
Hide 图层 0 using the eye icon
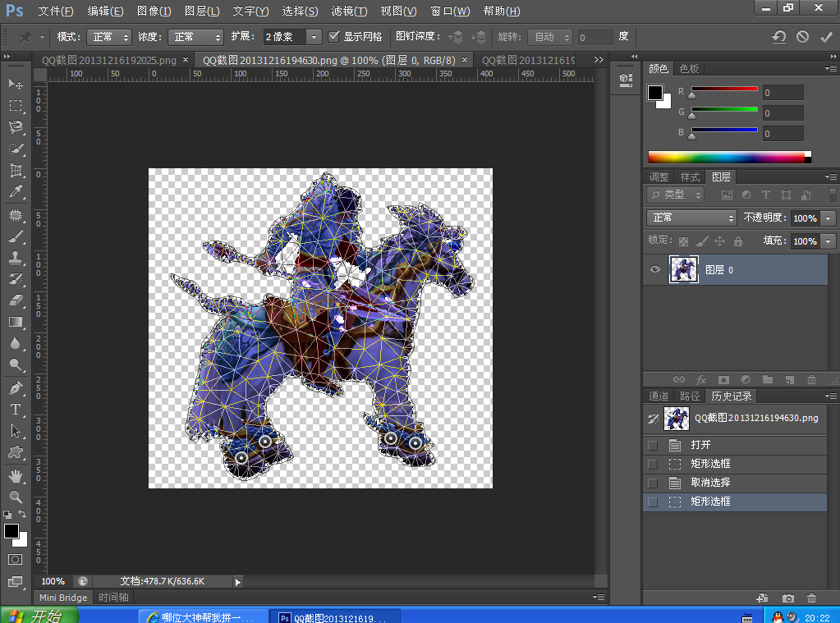pos(654,269)
